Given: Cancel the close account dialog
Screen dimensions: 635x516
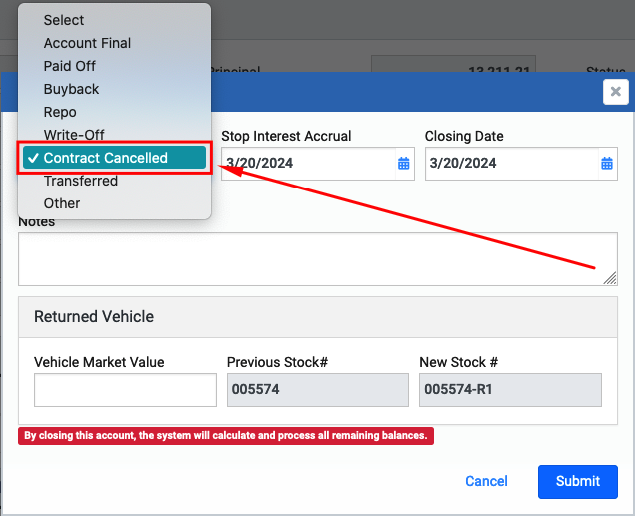Looking at the screenshot, I should [x=486, y=481].
